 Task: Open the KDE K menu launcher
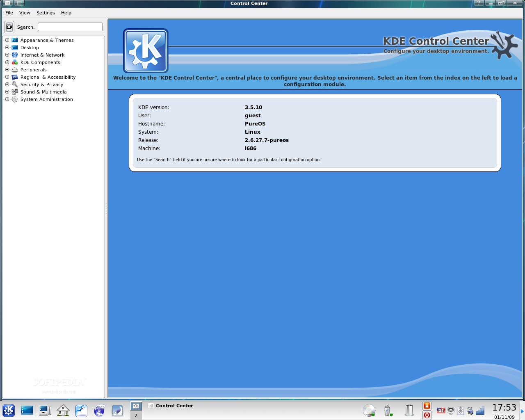9,410
